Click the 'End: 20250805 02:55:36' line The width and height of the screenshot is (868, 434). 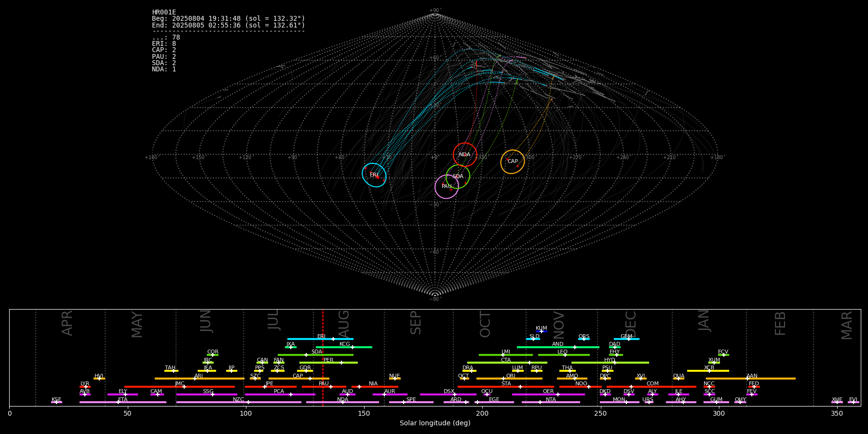[x=228, y=25]
